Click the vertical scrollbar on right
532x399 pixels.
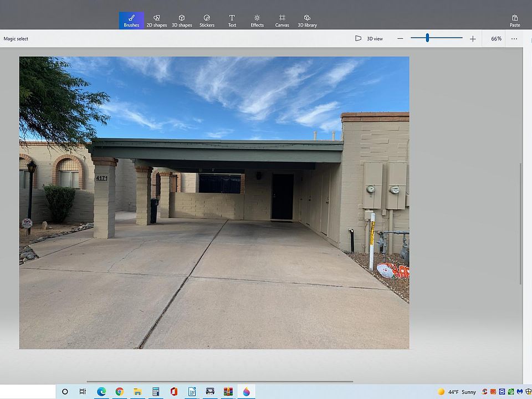(520, 222)
